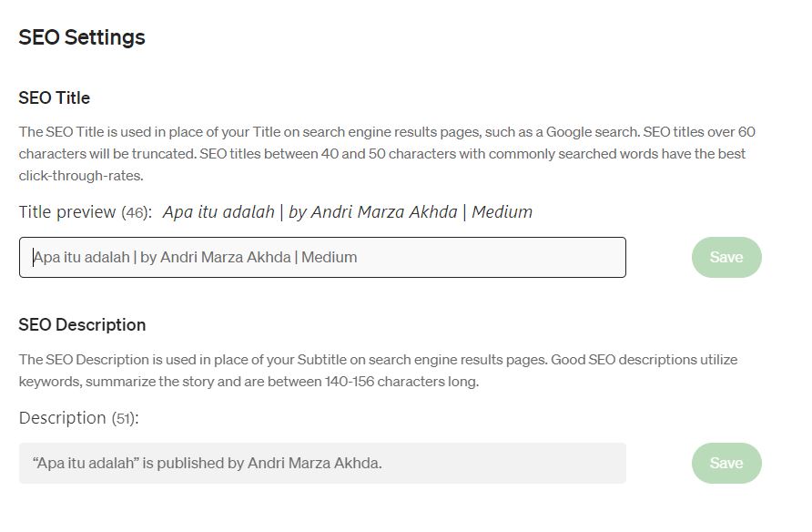Click the SEO Settings heading

tap(81, 37)
